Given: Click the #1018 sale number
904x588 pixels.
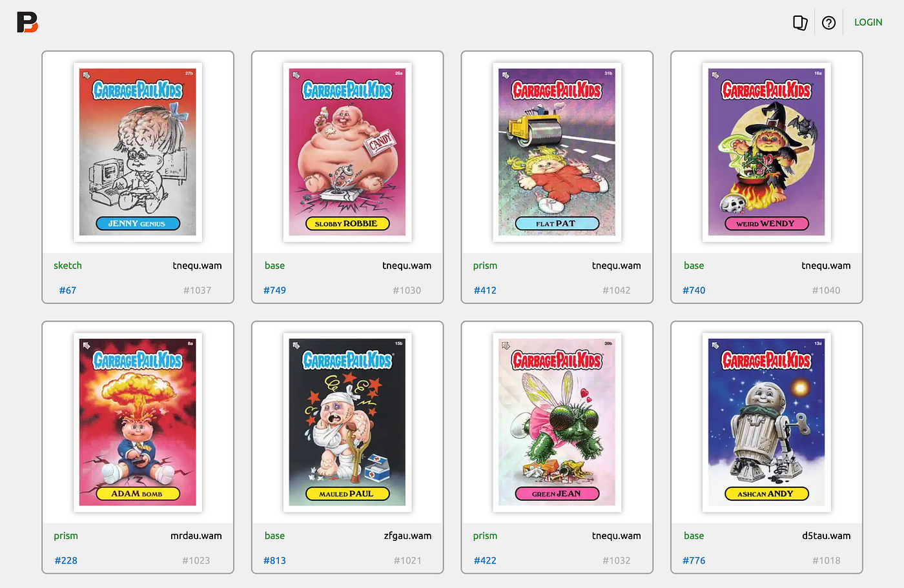Looking at the screenshot, I should coord(827,560).
